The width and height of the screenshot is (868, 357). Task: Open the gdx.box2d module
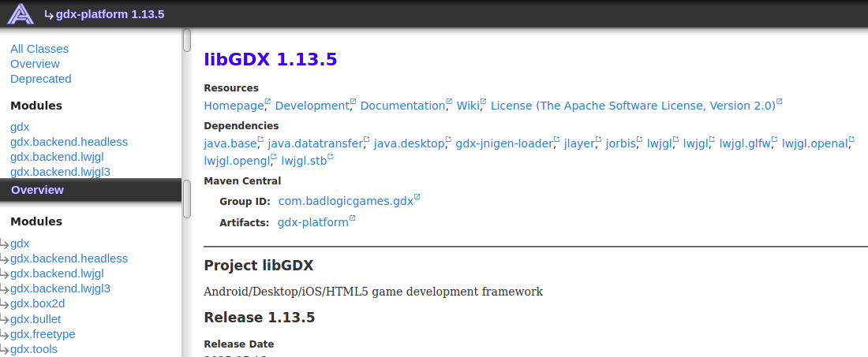(38, 303)
